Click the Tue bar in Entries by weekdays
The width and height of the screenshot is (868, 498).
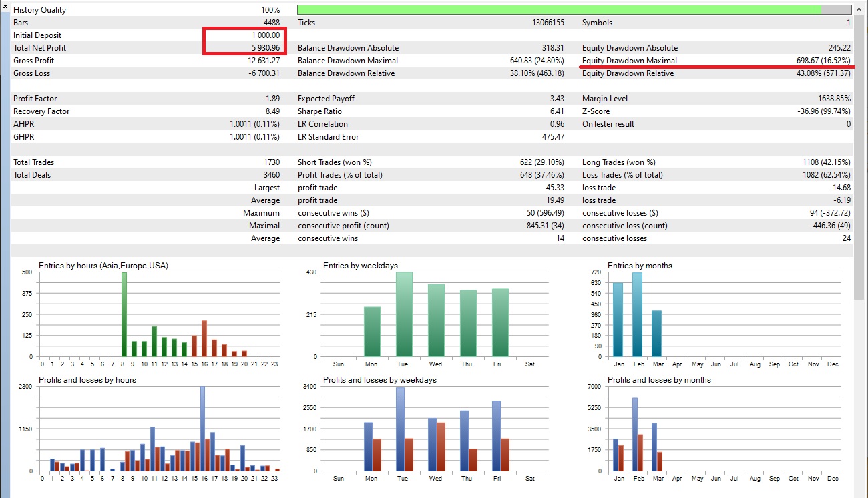(x=404, y=314)
